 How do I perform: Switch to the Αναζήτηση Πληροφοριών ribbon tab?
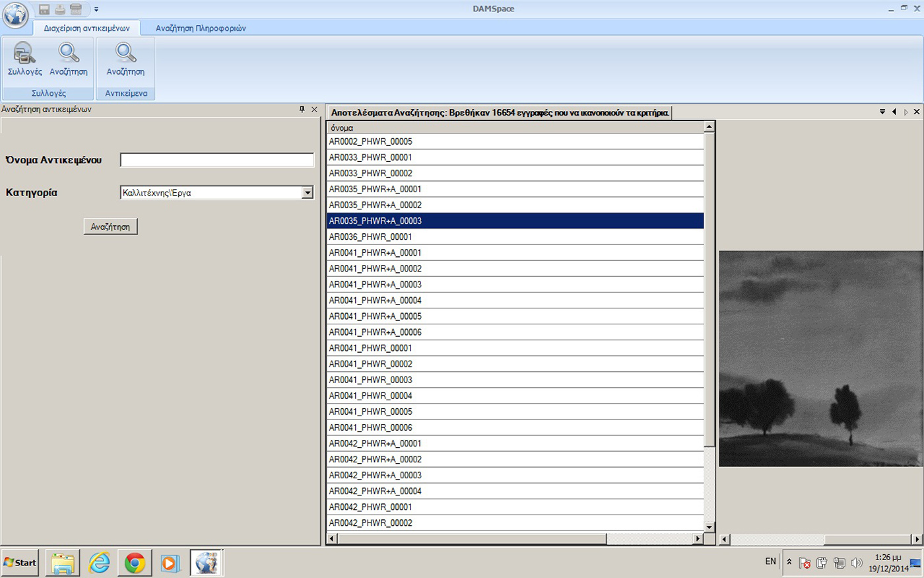tap(201, 28)
